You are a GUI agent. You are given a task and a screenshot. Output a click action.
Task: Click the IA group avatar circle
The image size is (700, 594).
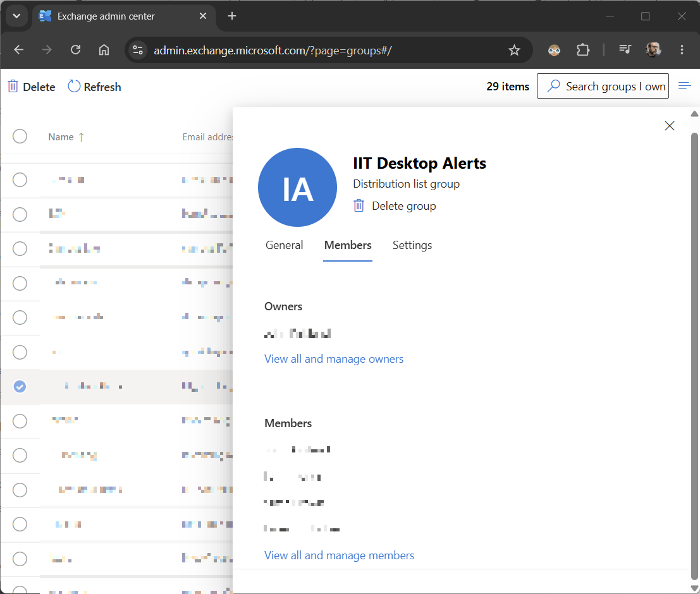[297, 188]
